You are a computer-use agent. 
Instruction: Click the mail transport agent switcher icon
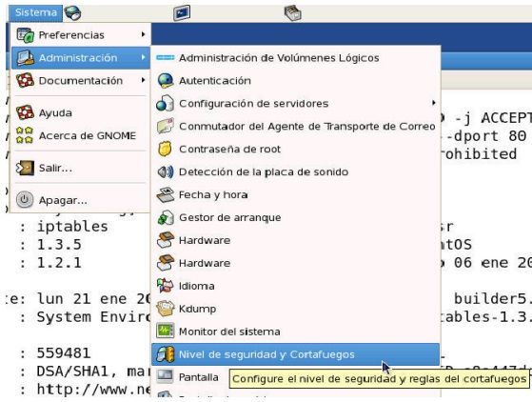[x=166, y=126]
